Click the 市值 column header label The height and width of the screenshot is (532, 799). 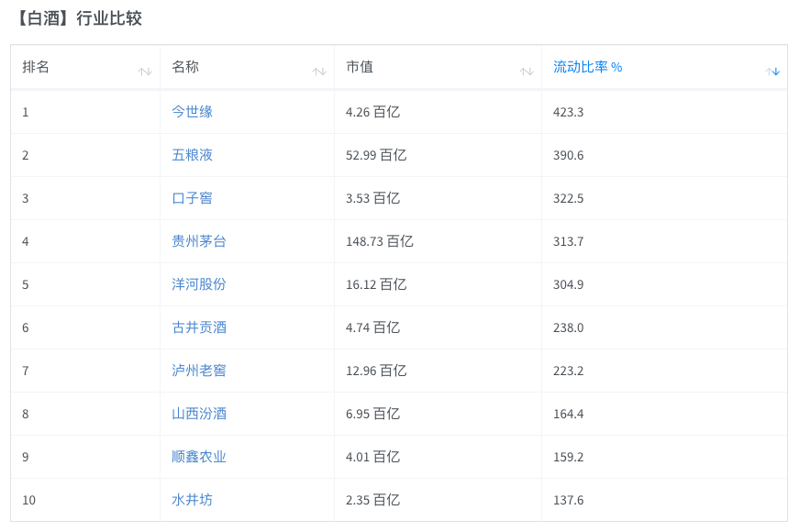tap(360, 67)
